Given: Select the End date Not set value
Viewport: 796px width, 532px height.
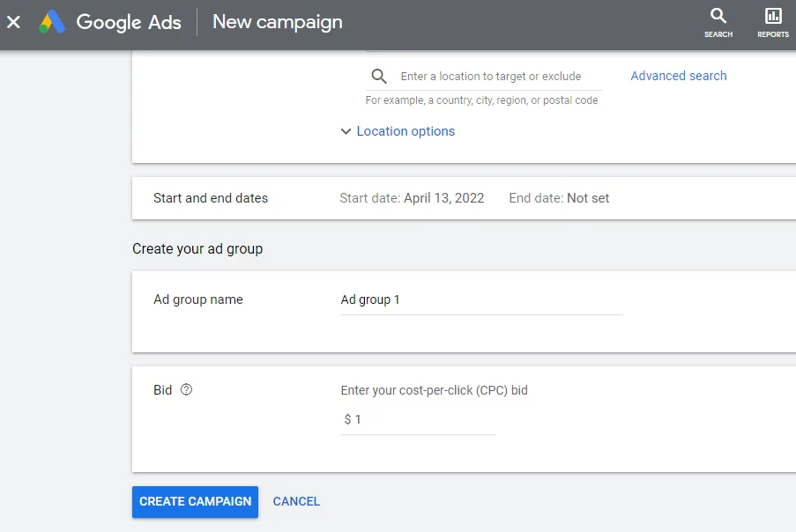Looking at the screenshot, I should click(588, 198).
